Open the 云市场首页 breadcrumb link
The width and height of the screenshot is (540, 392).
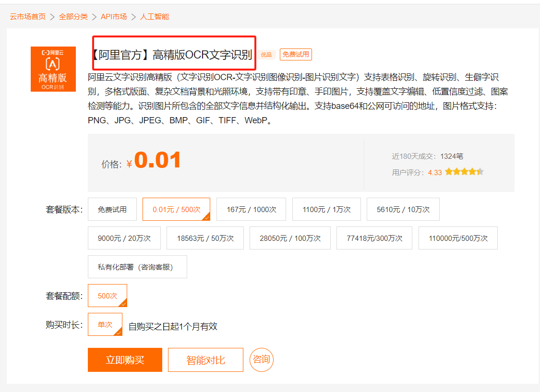27,16
